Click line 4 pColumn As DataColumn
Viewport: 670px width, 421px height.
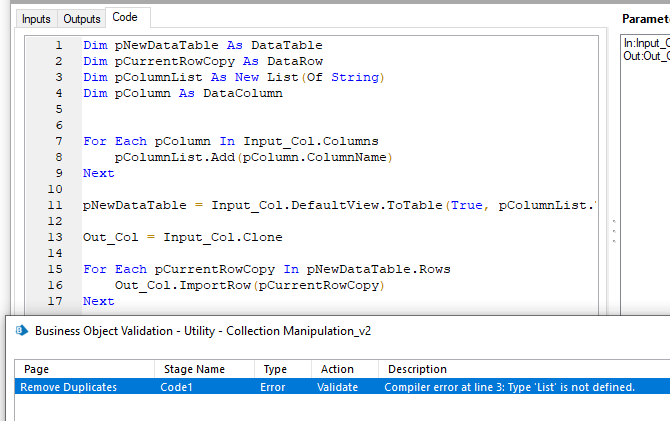[182, 93]
